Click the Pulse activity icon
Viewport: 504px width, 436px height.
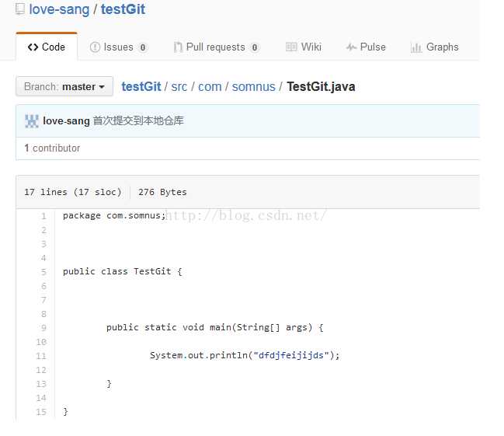351,47
